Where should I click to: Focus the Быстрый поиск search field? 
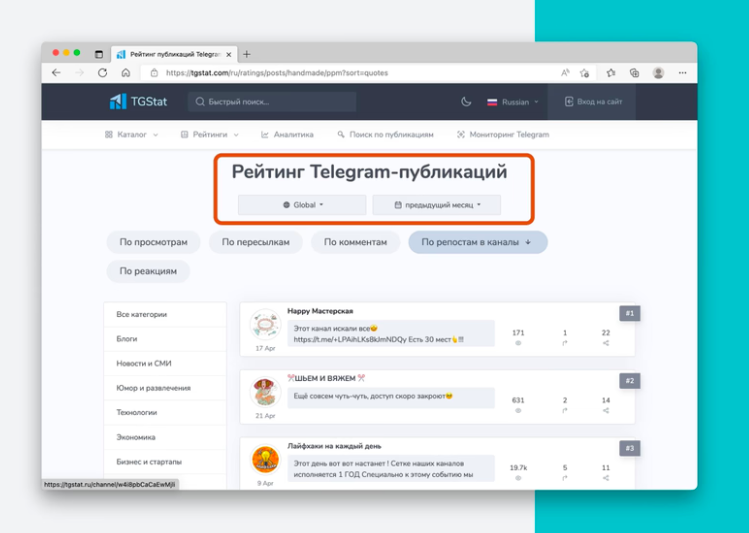point(272,102)
